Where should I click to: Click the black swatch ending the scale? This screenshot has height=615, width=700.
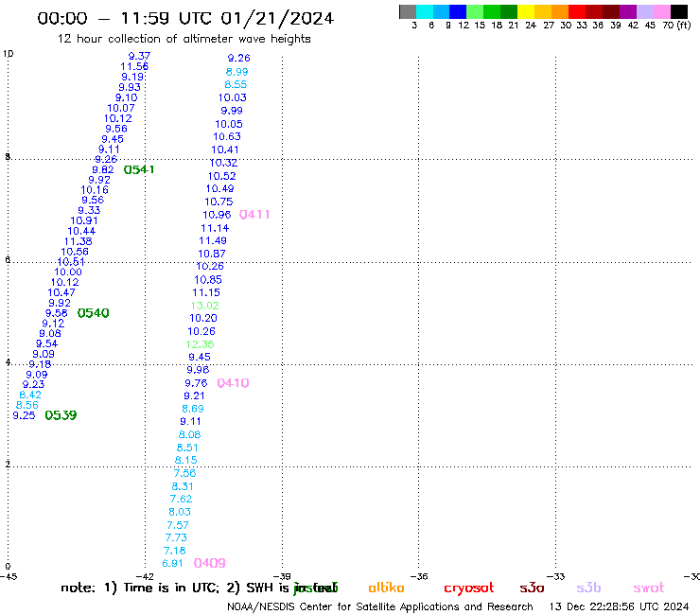(x=679, y=11)
